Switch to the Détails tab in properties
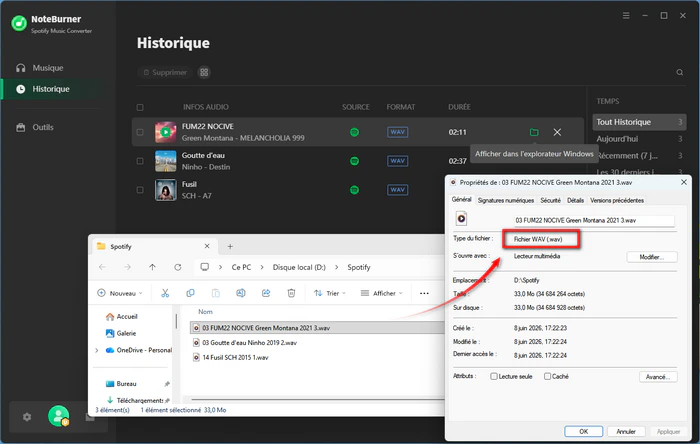 point(575,200)
